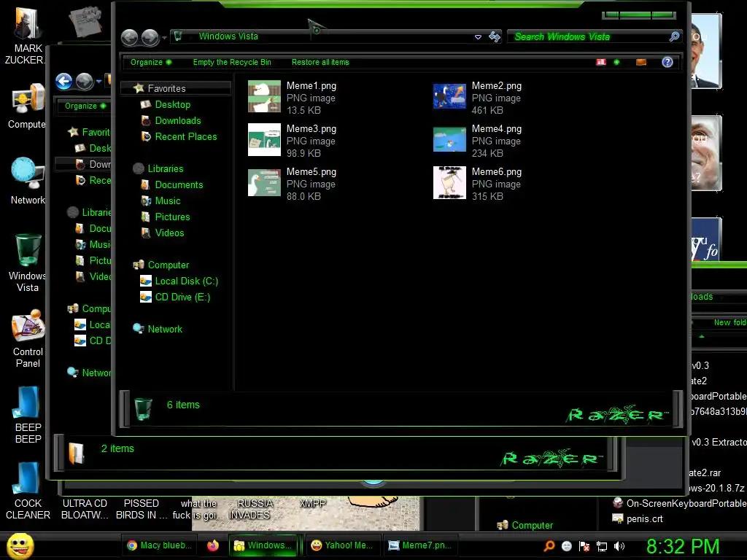Open the Control Panel desktop icon
This screenshot has width=747, height=560.
click(x=28, y=338)
